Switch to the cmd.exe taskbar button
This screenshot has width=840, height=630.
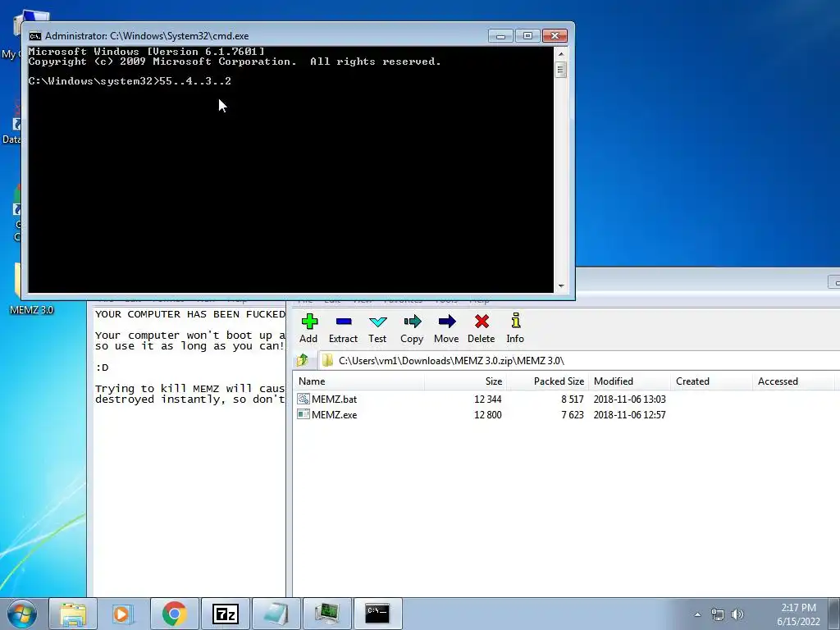pos(377,614)
